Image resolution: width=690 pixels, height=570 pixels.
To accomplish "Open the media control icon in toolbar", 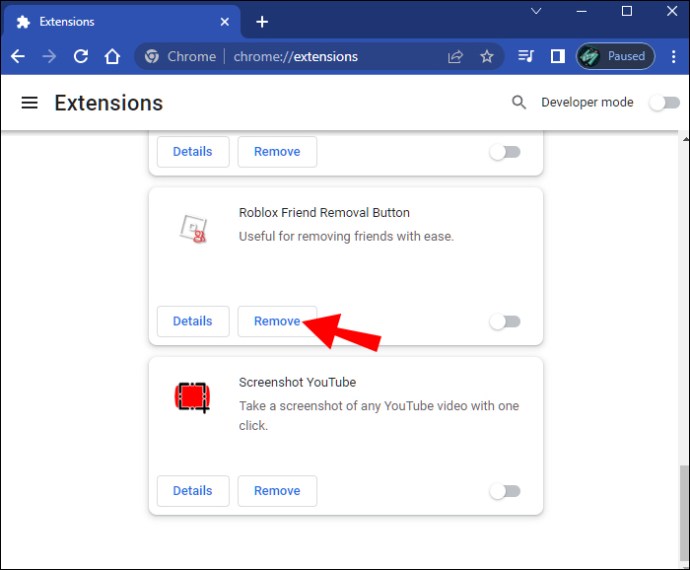I will pyautogui.click(x=526, y=56).
